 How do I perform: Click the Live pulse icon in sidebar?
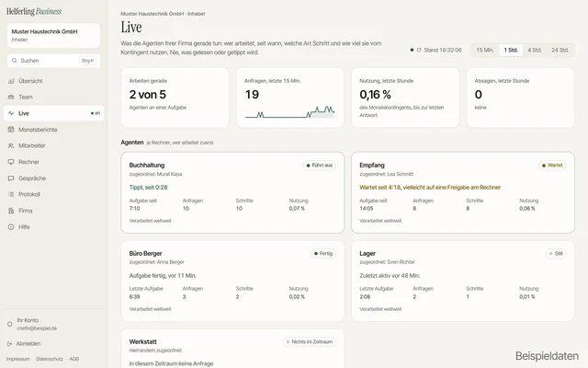tap(11, 113)
